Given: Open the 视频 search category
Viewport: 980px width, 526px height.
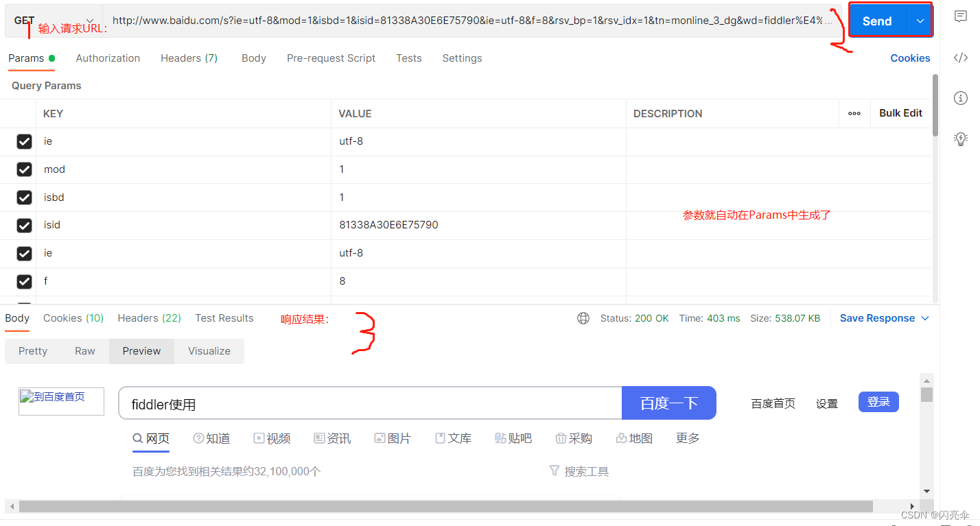Looking at the screenshot, I should point(272,438).
